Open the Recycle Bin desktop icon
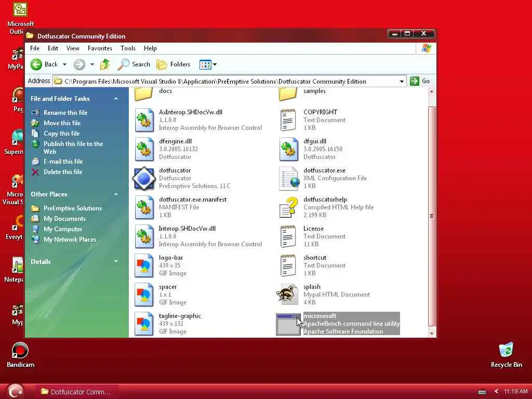Viewport: 532px width, 399px height. click(506, 355)
